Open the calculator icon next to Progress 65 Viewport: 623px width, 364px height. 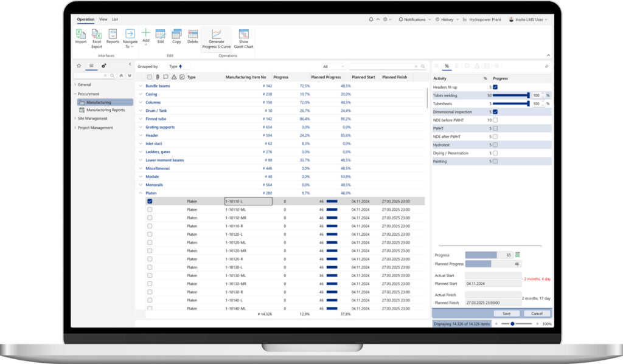pos(517,255)
